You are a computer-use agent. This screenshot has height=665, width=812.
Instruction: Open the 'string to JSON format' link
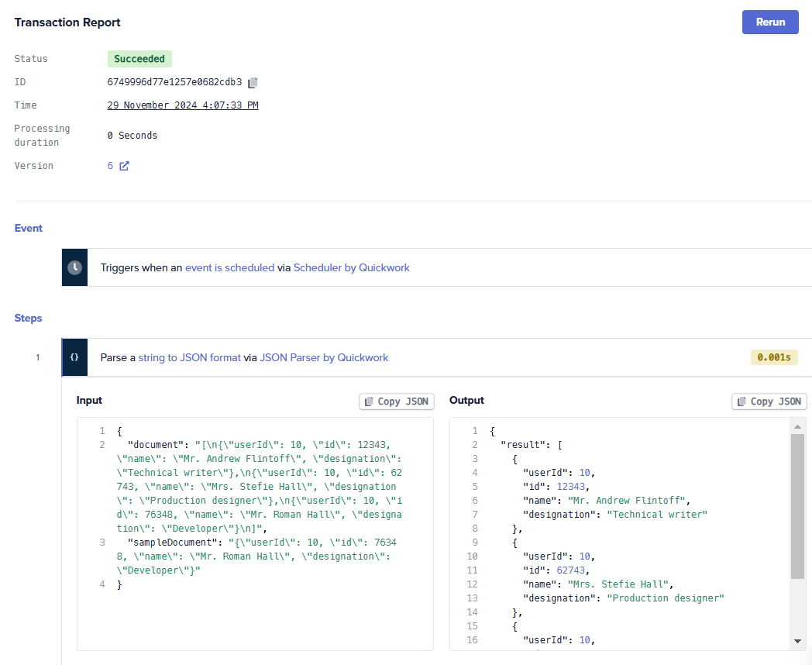coord(189,357)
